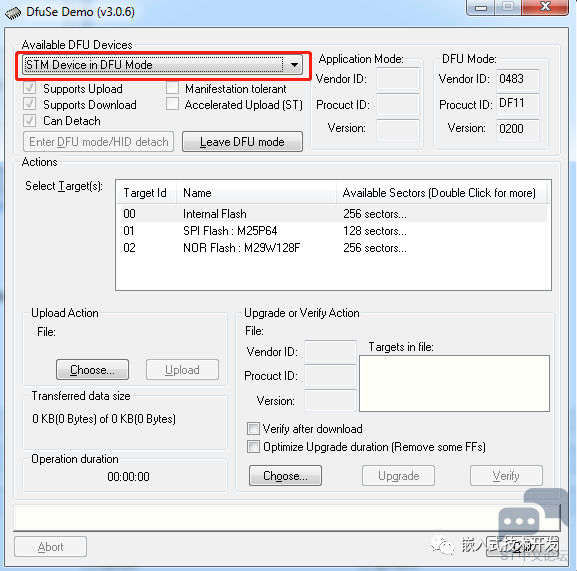Toggle the Supports Download checkbox

pos(29,104)
